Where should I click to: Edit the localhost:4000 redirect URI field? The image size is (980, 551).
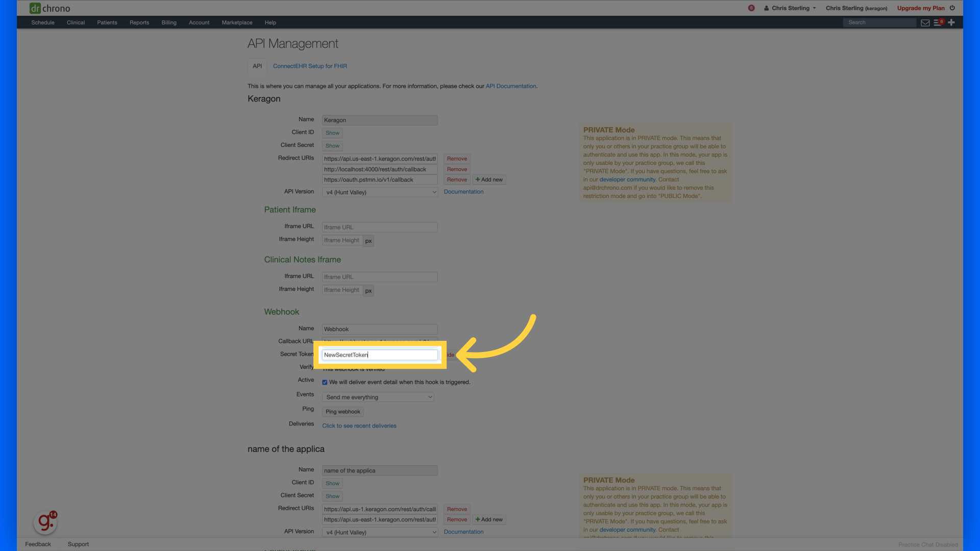[380, 169]
